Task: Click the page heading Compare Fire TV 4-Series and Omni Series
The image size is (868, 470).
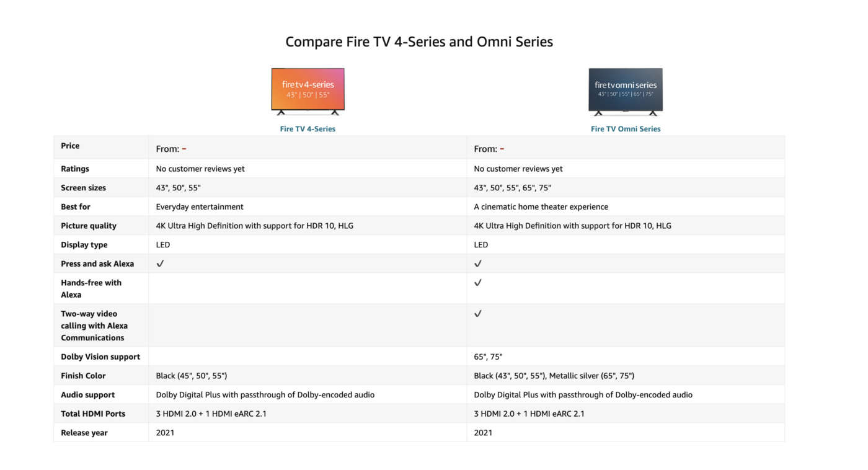Action: click(x=419, y=42)
